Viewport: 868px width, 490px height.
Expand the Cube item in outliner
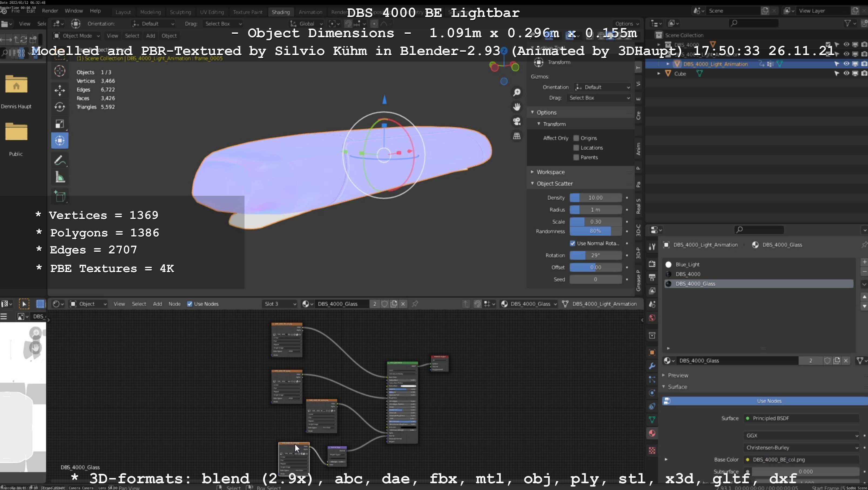(659, 73)
